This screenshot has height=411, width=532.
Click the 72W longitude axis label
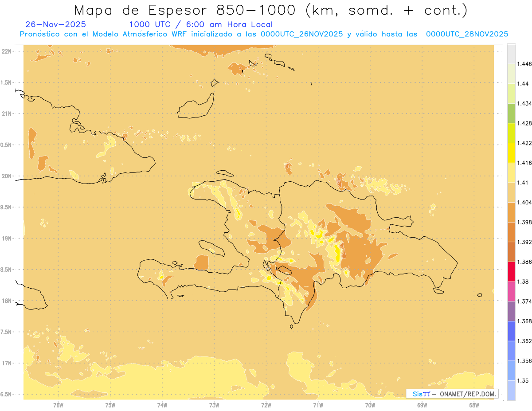(x=266, y=405)
